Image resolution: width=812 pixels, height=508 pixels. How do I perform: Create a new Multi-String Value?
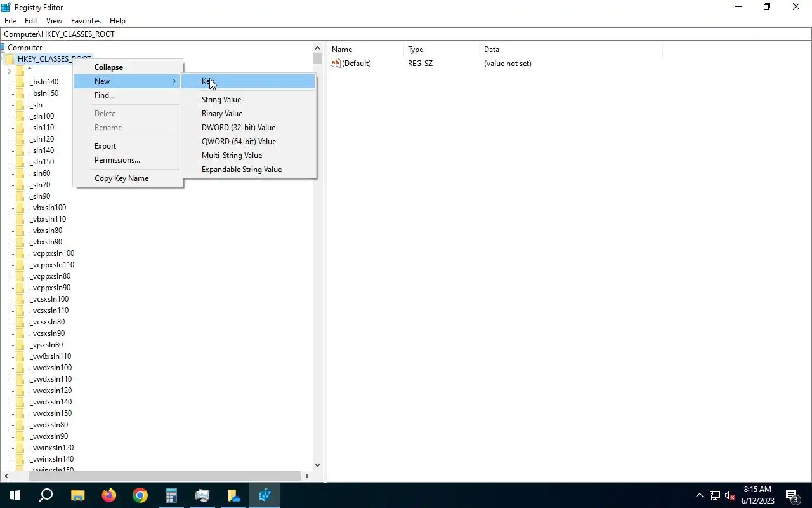[248, 156]
